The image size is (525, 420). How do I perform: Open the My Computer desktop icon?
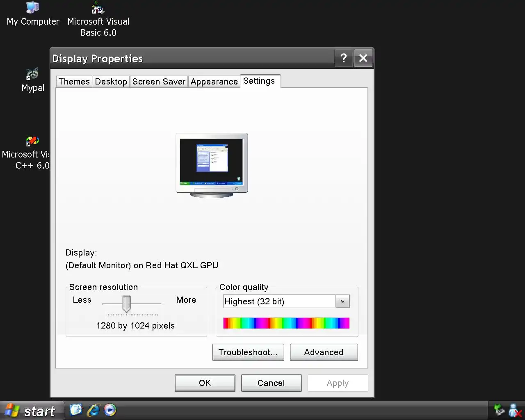[33, 14]
